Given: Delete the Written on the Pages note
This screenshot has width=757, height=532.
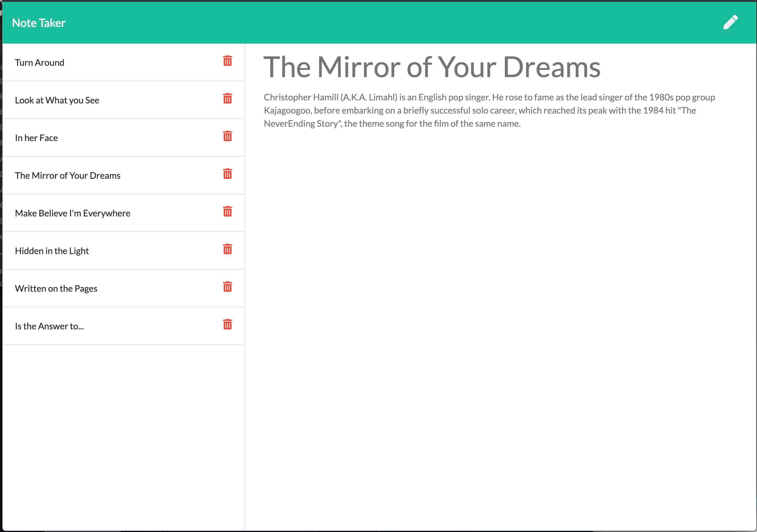Looking at the screenshot, I should pyautogui.click(x=228, y=287).
